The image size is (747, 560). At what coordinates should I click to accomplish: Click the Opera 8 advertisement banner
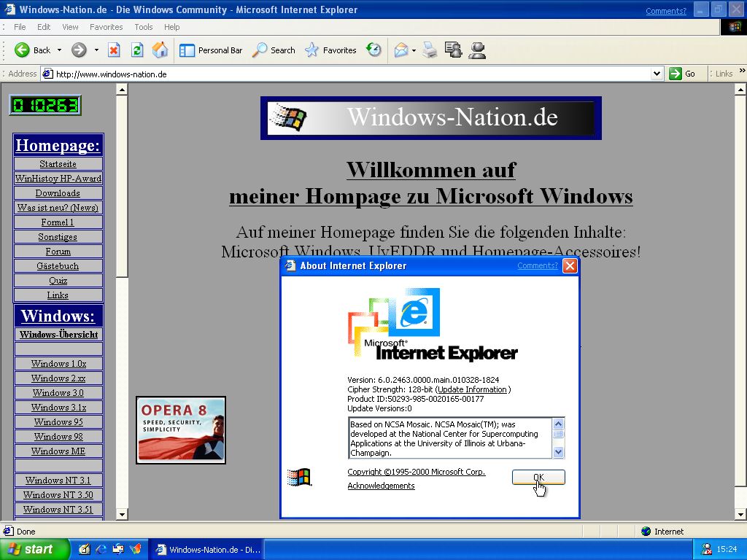(181, 429)
